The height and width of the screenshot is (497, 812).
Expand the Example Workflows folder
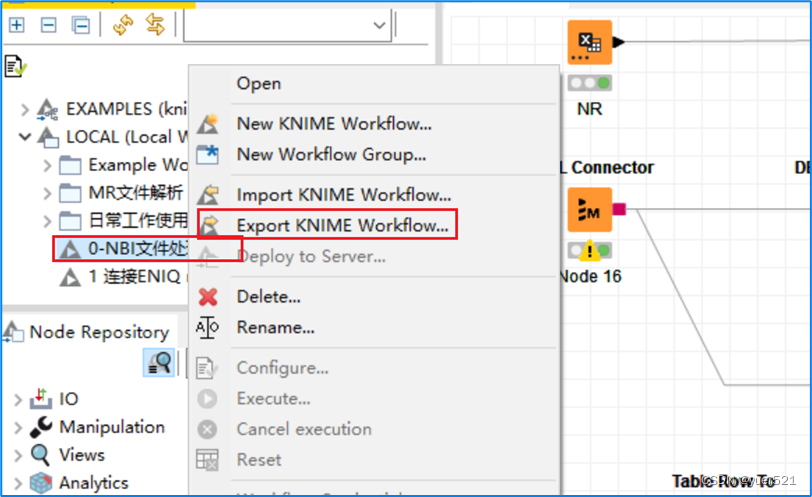click(x=47, y=165)
